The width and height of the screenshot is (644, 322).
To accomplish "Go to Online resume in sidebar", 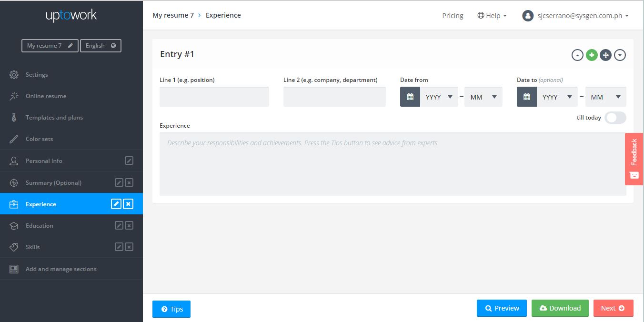I will [x=71, y=96].
